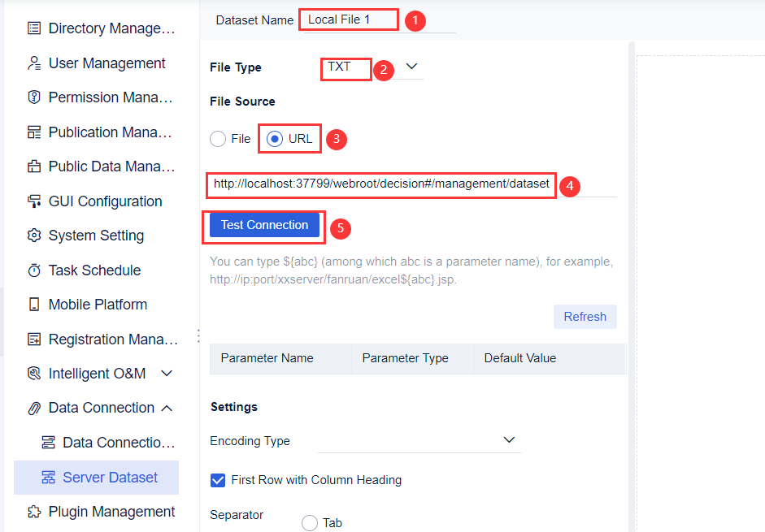Viewport: 765px width, 532px height.
Task: Select the File radio button
Action: [218, 139]
